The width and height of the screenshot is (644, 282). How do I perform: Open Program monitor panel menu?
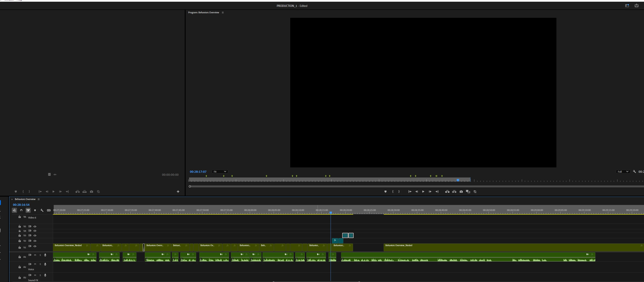coord(223,12)
